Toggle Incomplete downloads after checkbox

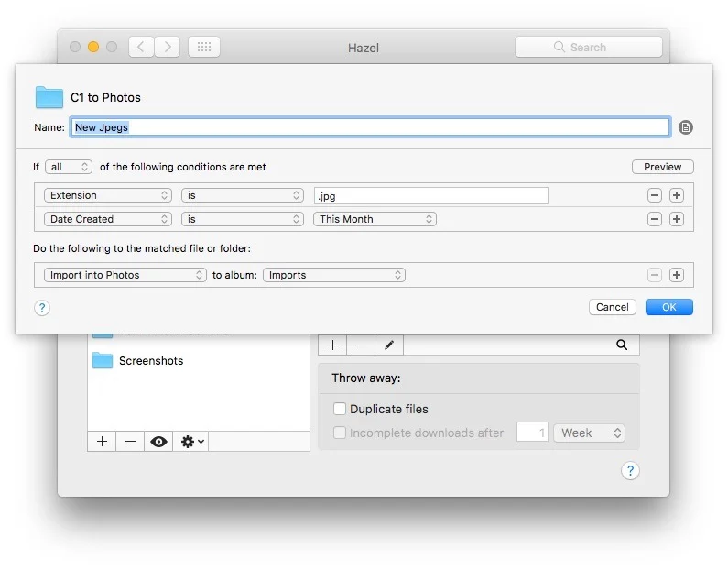tap(340, 433)
